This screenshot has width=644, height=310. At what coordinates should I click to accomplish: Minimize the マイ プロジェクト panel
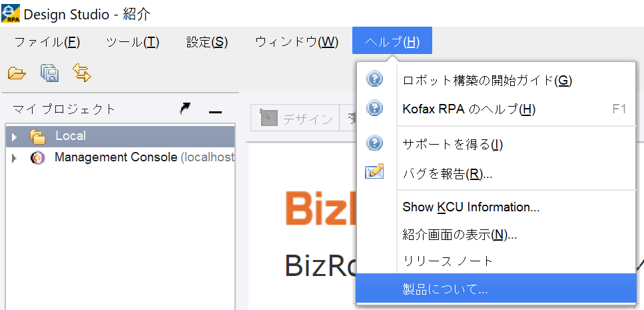(215, 112)
